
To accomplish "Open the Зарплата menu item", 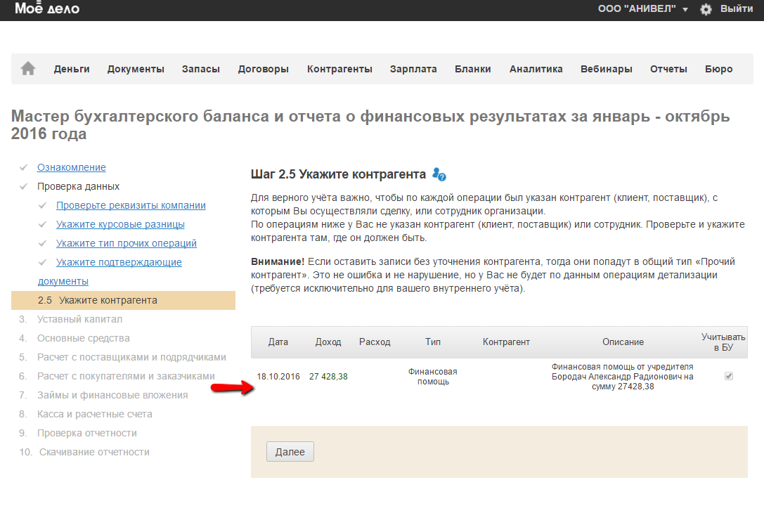I will (x=413, y=69).
